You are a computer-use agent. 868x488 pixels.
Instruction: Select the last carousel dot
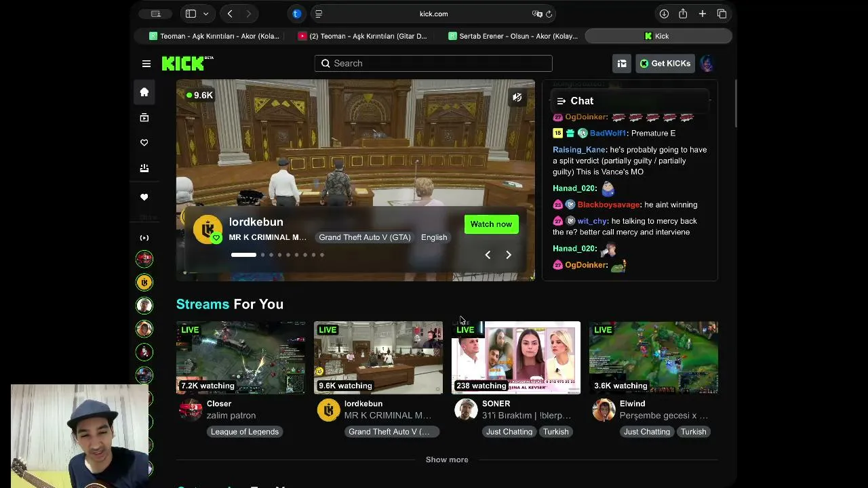pyautogui.click(x=322, y=255)
